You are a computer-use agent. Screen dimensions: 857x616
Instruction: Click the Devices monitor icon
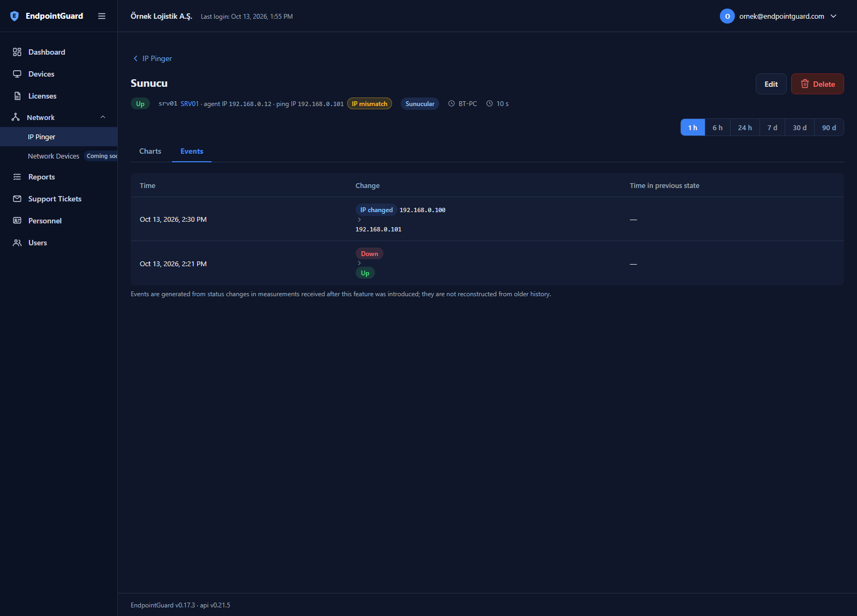pos(17,74)
